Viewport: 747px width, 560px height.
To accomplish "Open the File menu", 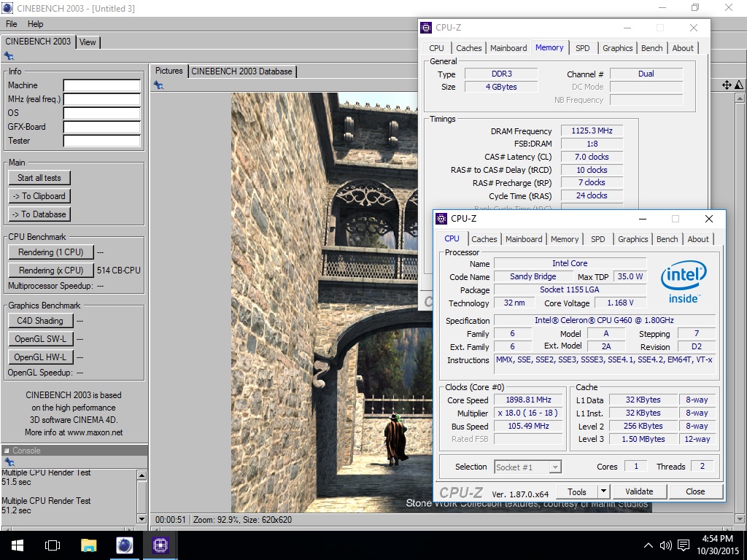I will pyautogui.click(x=12, y=24).
